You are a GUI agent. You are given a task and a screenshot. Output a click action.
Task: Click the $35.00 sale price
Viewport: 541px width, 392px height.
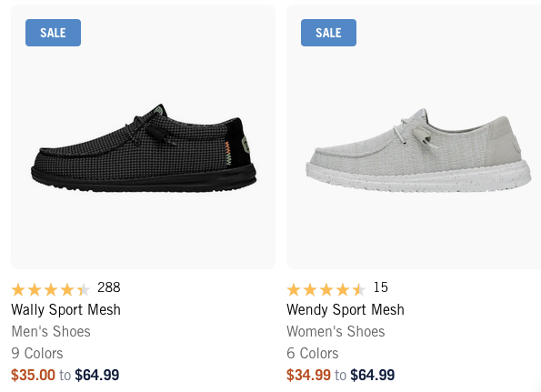pyautogui.click(x=33, y=375)
